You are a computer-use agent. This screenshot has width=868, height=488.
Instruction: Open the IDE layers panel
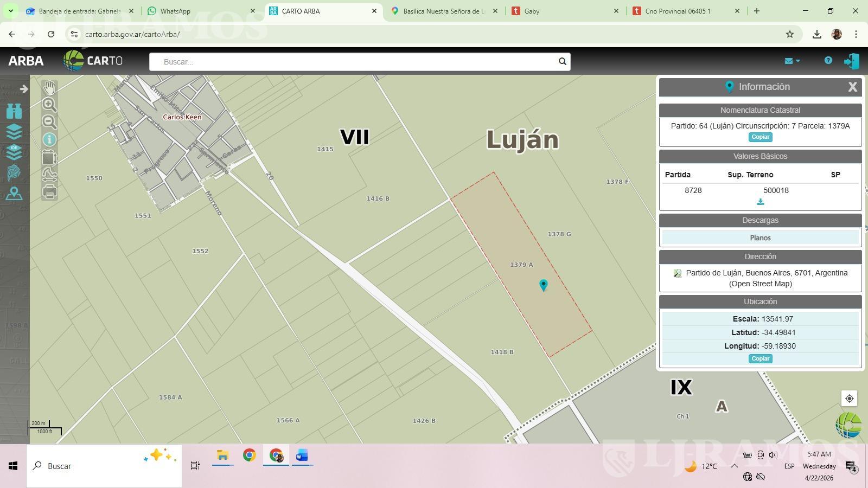[14, 152]
